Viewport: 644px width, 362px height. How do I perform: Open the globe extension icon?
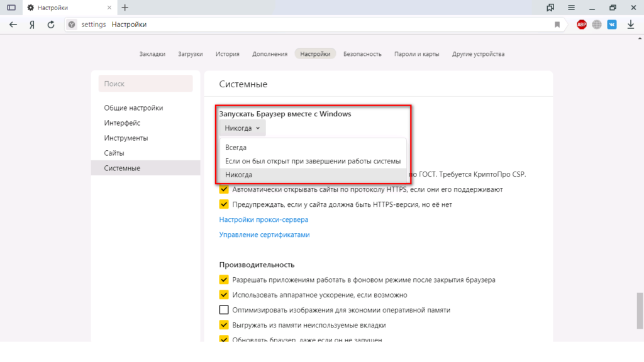coord(597,25)
